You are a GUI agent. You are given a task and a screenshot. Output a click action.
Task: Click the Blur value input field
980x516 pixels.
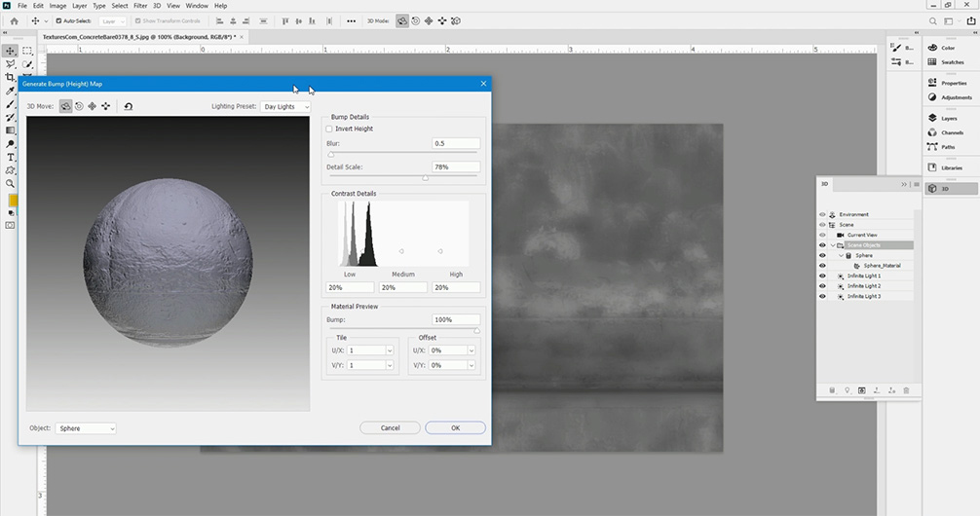coord(455,143)
